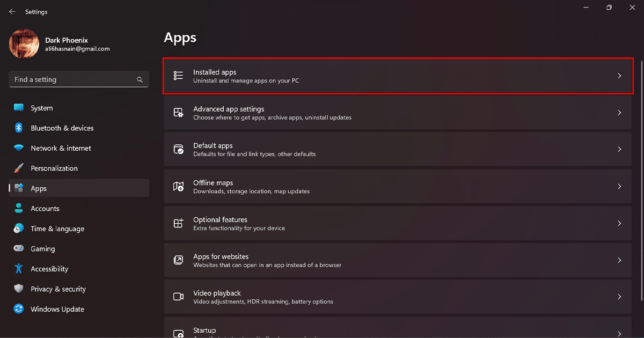The width and height of the screenshot is (644, 338).
Task: Go back using the back arrow
Action: pyautogui.click(x=12, y=11)
